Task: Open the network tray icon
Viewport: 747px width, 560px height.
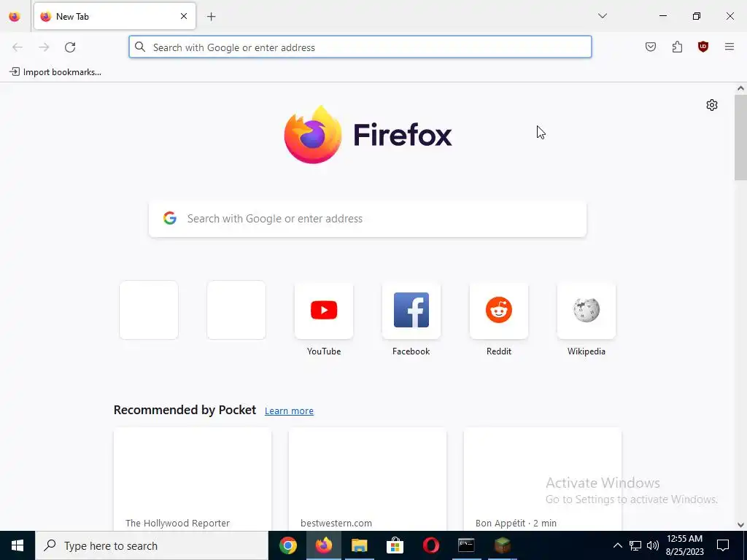Action: coord(635,545)
